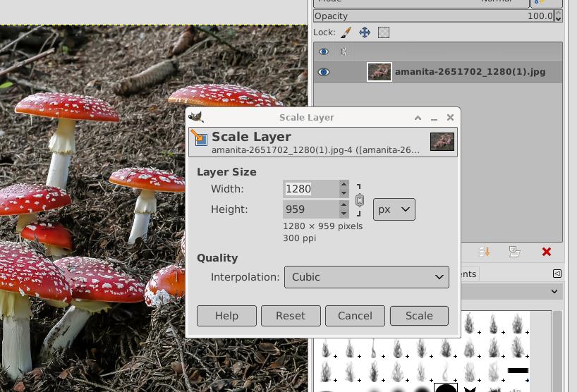Click the add mask layer icon

pyautogui.click(x=514, y=252)
